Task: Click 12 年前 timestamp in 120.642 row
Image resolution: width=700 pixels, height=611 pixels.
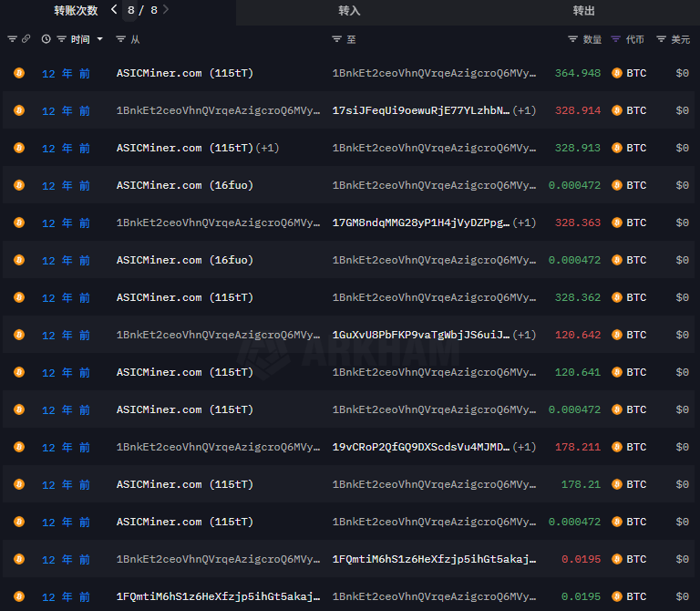Action: click(x=66, y=335)
